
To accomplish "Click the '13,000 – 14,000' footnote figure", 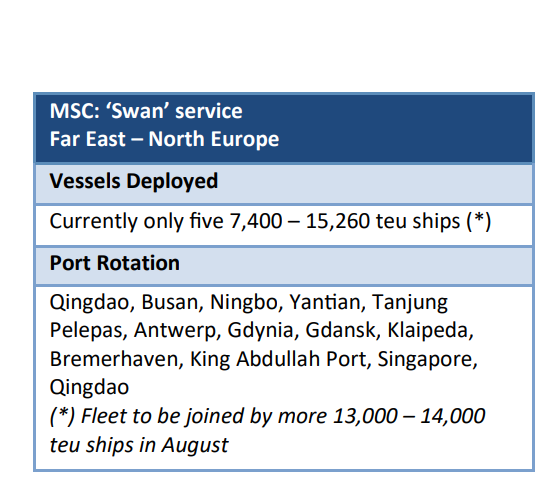I will [x=409, y=416].
